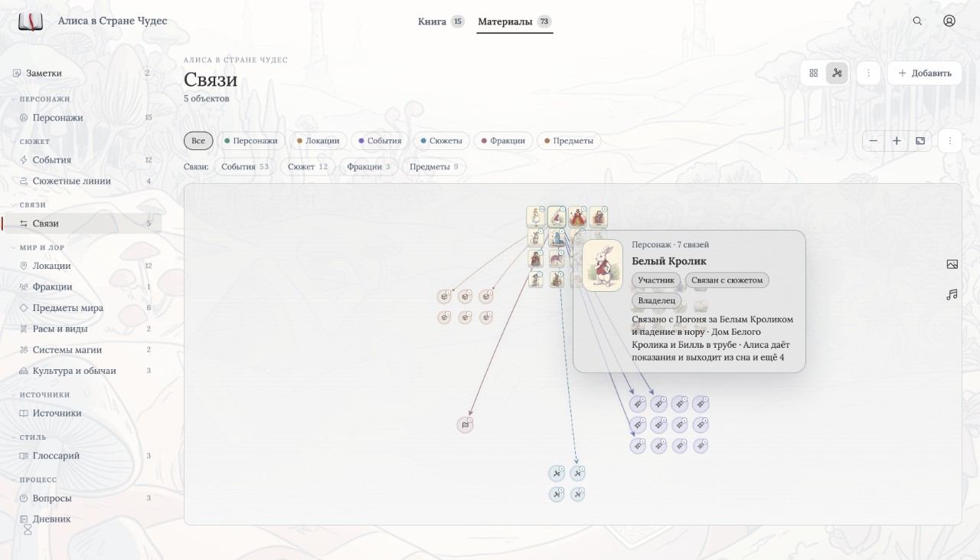
Task: Click the fit-to-screen graph icon
Action: point(920,141)
